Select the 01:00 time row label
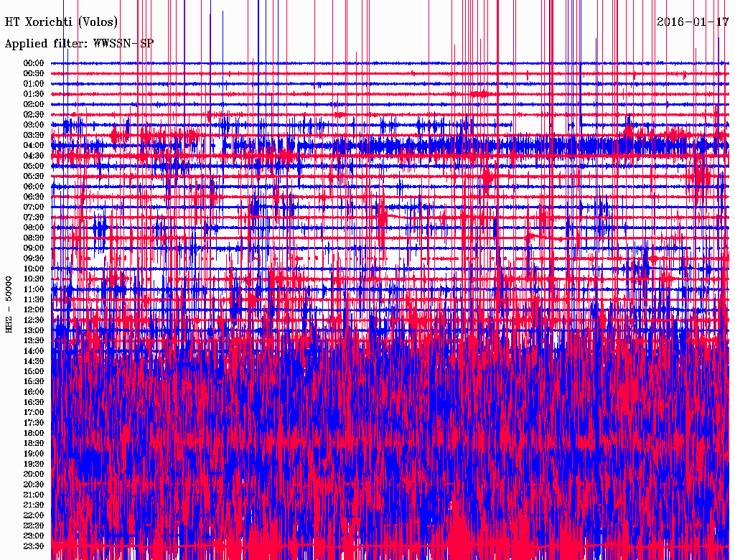This screenshot has width=735, height=560. [34, 83]
